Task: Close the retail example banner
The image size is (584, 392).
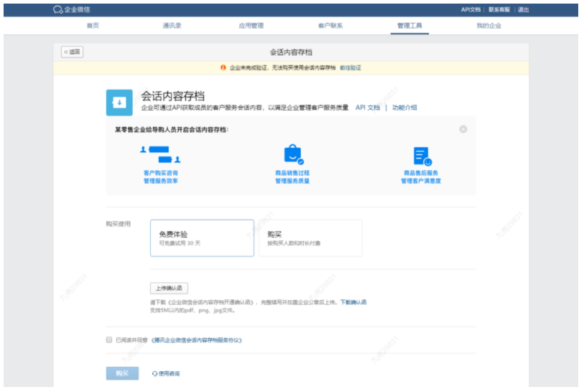Action: 463,129
